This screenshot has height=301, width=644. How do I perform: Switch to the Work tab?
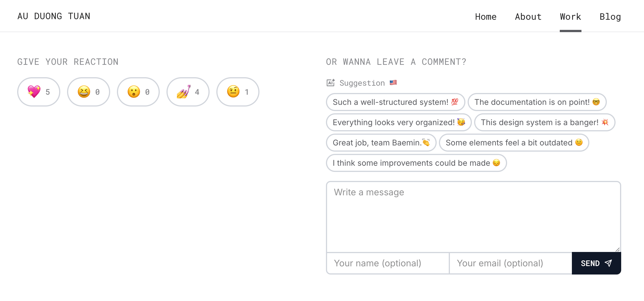click(x=570, y=17)
